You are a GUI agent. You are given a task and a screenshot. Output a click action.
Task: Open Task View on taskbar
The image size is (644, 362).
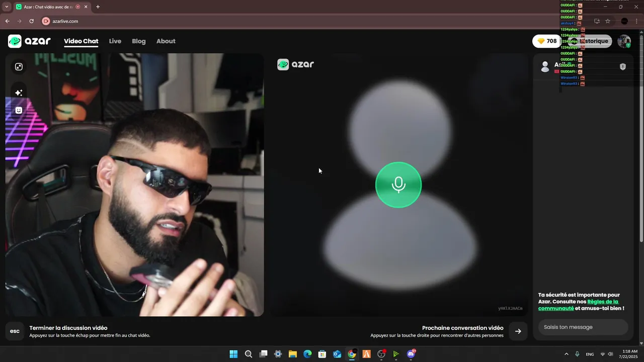(x=263, y=354)
